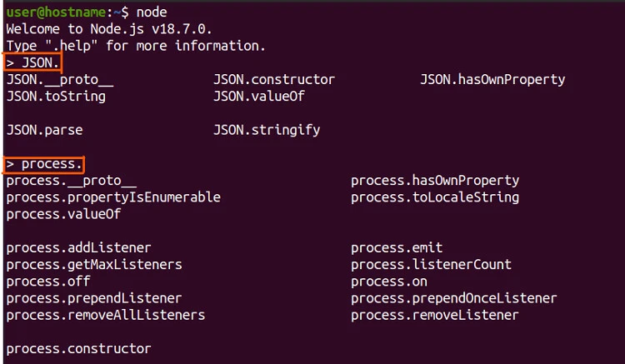Click process.addListener in the completion list
Viewport: 625px width, 364px height.
tap(78, 248)
